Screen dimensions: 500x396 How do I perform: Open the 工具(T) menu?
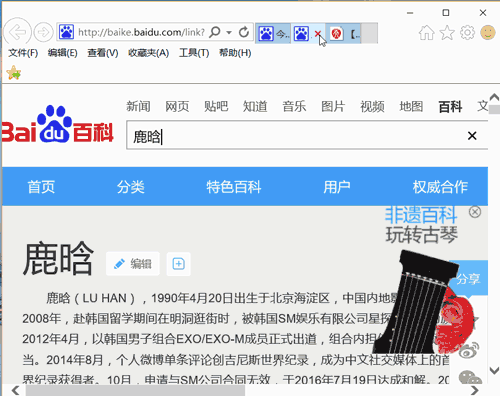pos(194,53)
